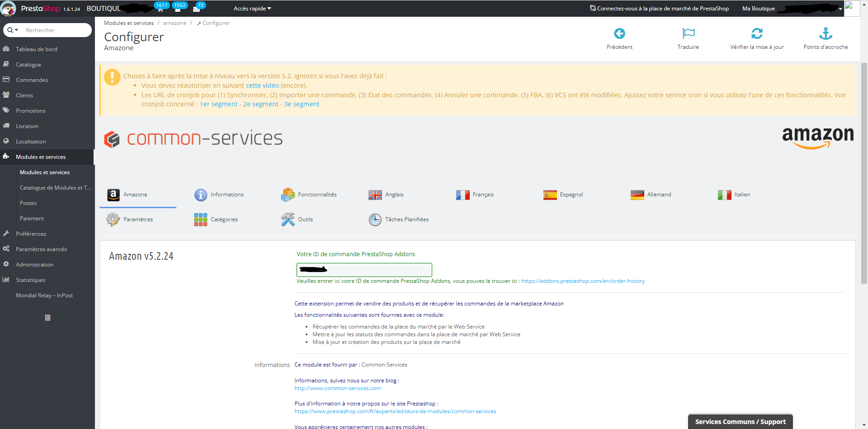Click the 'Configurer' page title
868x429 pixels.
(x=134, y=37)
